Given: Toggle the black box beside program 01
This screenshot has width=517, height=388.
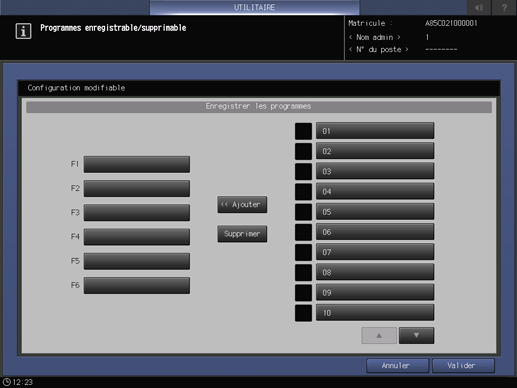Looking at the screenshot, I should pos(303,131).
